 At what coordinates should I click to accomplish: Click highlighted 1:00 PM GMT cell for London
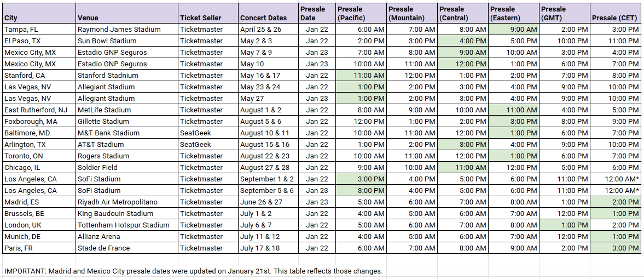pos(565,225)
